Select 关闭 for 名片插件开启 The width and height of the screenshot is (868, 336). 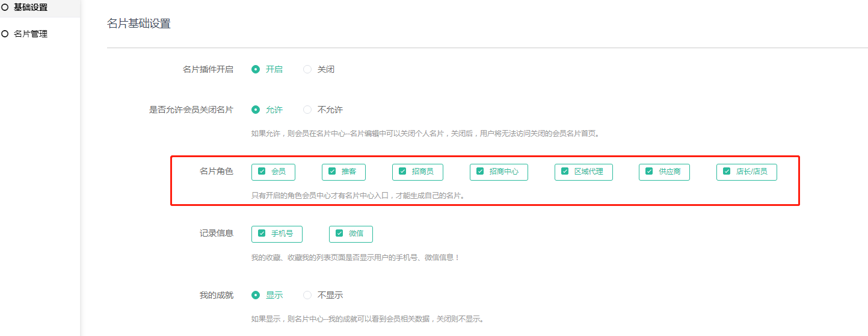click(307, 69)
